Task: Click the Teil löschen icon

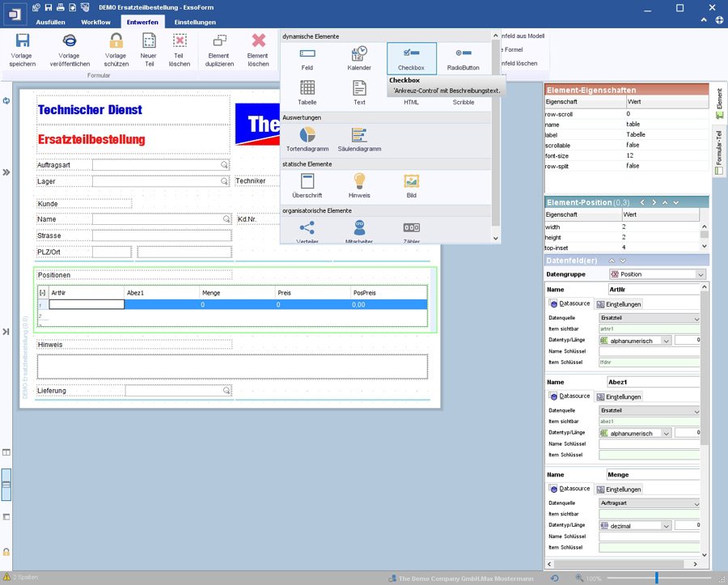Action: click(x=180, y=40)
